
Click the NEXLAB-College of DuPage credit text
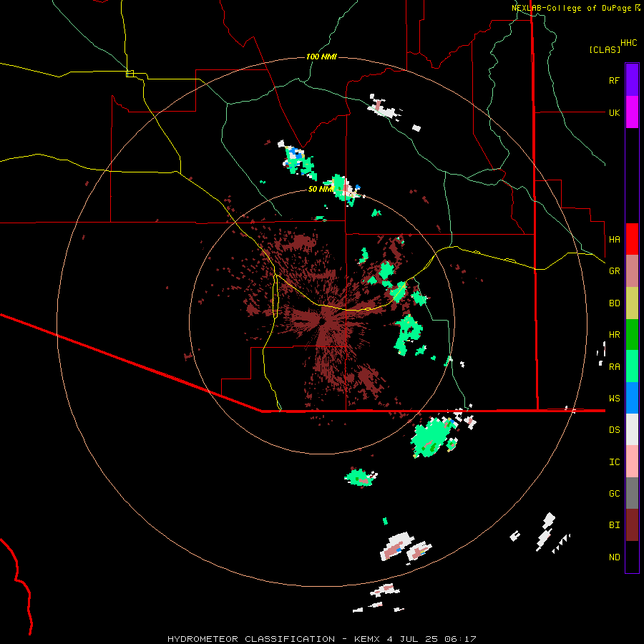[x=571, y=8]
